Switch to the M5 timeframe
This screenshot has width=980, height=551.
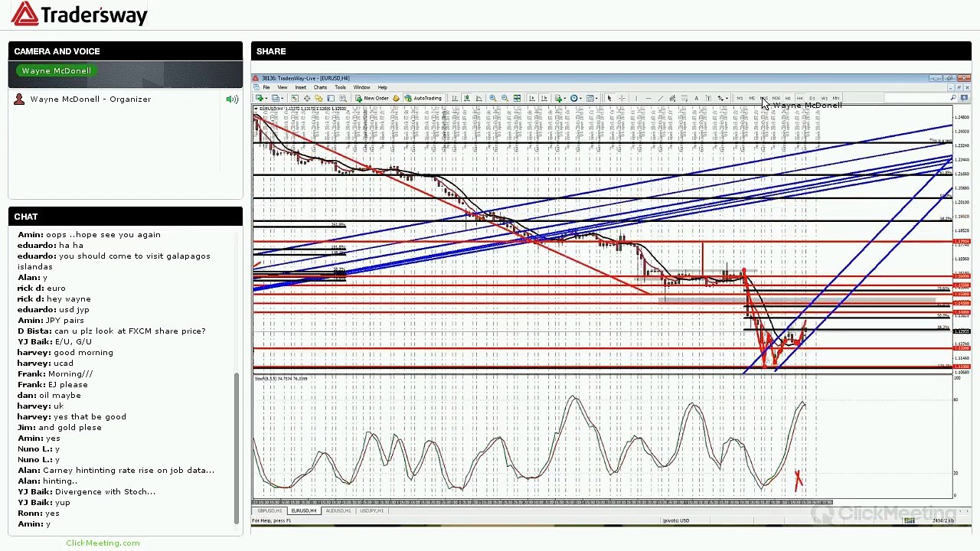coord(752,98)
